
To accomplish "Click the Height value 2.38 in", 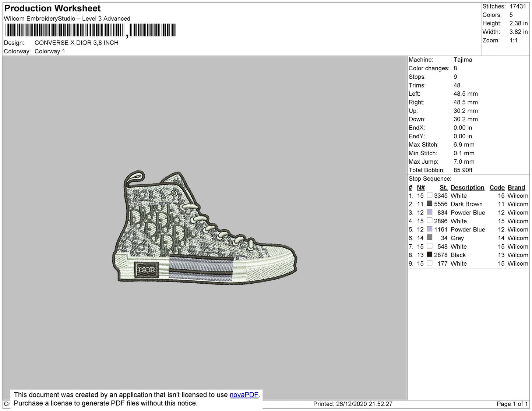I will [518, 23].
